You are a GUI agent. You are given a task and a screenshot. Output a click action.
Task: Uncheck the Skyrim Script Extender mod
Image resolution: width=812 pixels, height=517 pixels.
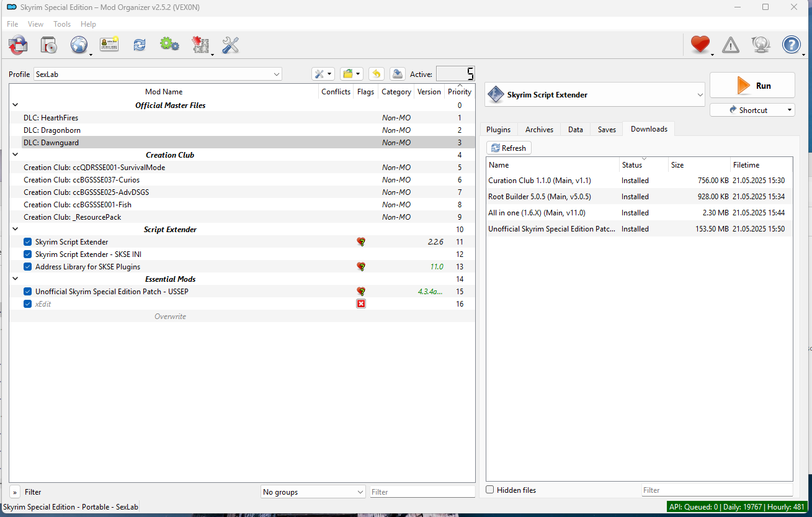pyautogui.click(x=27, y=242)
